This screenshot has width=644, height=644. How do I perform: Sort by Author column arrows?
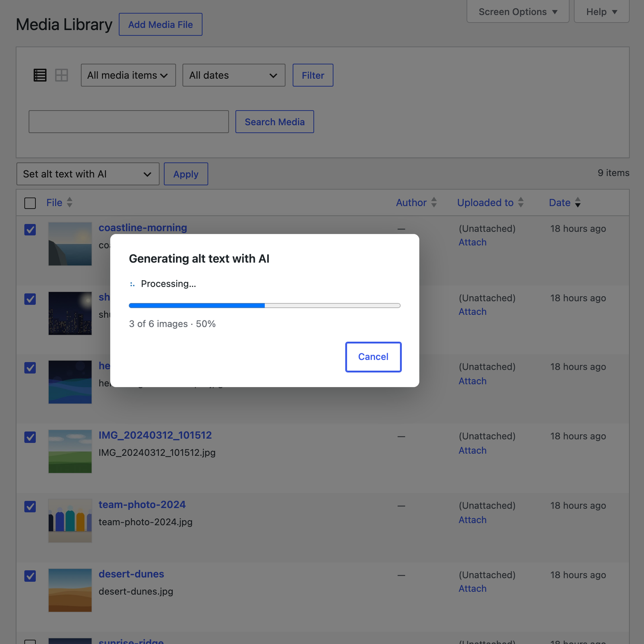[x=434, y=202]
